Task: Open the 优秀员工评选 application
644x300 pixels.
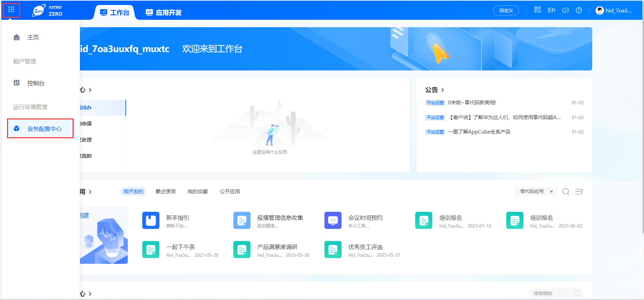Action: 365,247
